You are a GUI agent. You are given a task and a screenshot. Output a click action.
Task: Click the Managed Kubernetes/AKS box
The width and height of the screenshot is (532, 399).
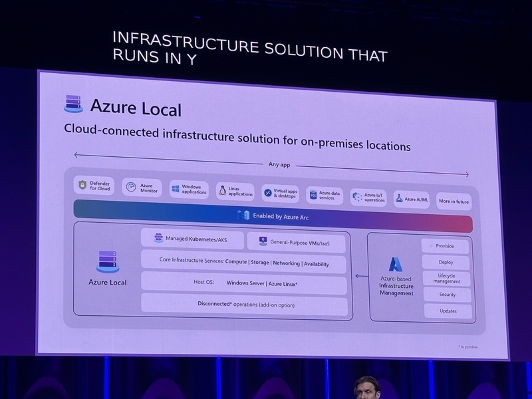[192, 239]
